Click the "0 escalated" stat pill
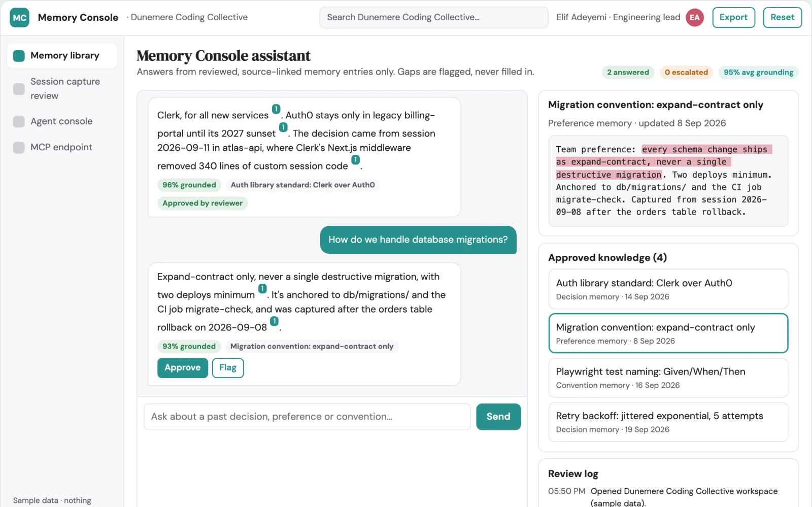The height and width of the screenshot is (507, 812). point(686,73)
